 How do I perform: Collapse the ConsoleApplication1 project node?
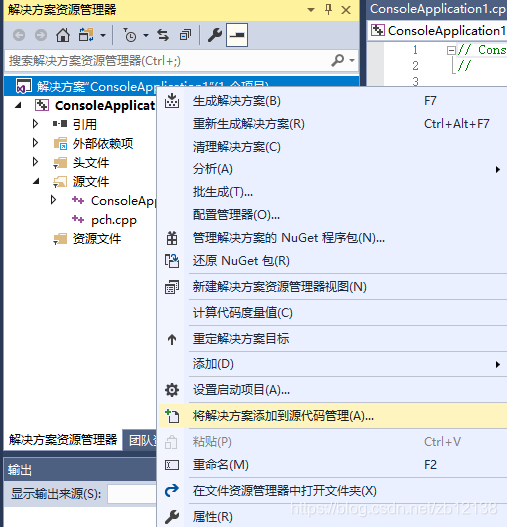18,106
